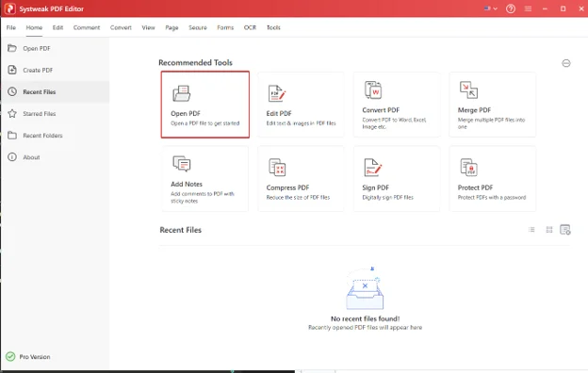Open the View tab
This screenshot has height=373, width=588.
(148, 27)
